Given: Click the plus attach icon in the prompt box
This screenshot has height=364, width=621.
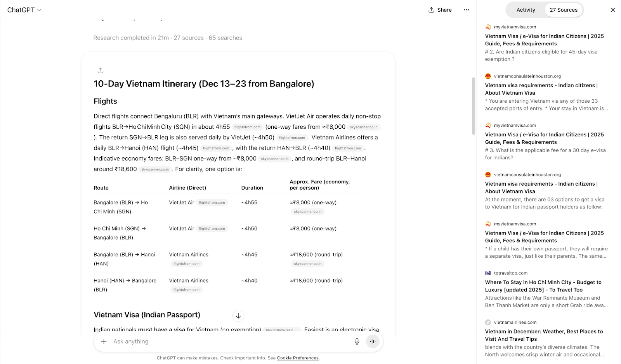Looking at the screenshot, I should coord(104,342).
